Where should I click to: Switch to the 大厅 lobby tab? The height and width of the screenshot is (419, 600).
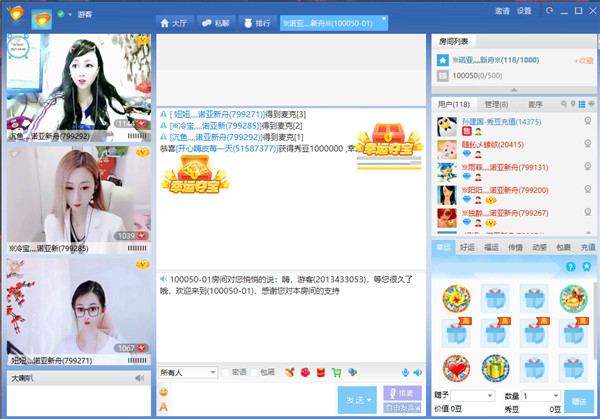pyautogui.click(x=174, y=21)
